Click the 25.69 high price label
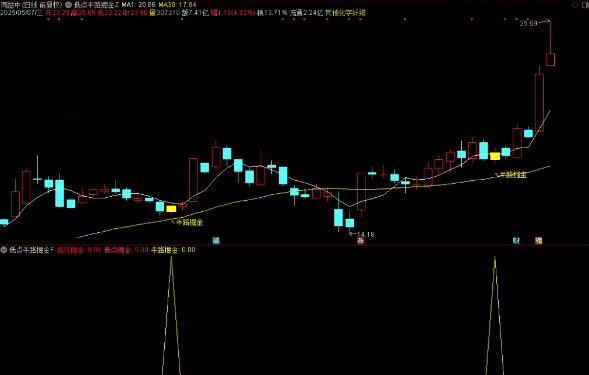The width and height of the screenshot is (589, 375). [x=528, y=23]
